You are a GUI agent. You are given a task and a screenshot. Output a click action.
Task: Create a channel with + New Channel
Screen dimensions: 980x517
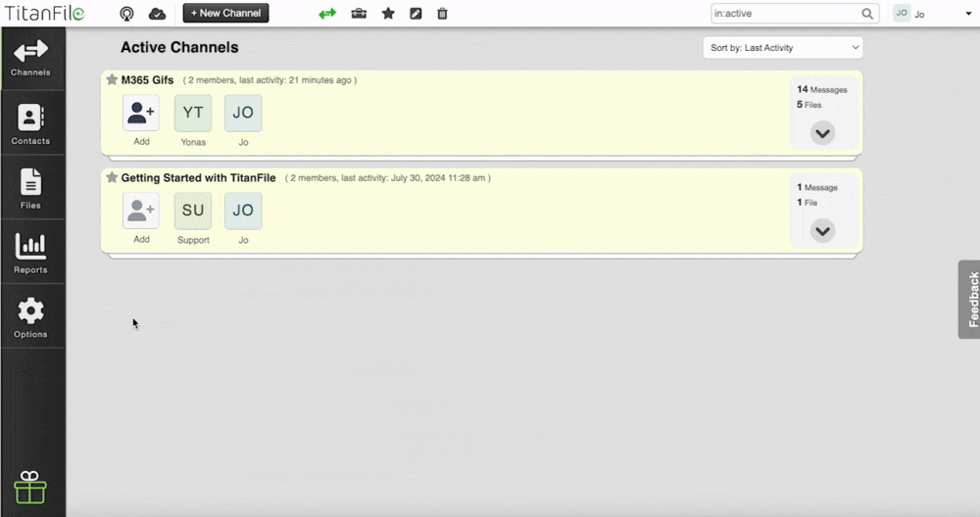pos(225,13)
